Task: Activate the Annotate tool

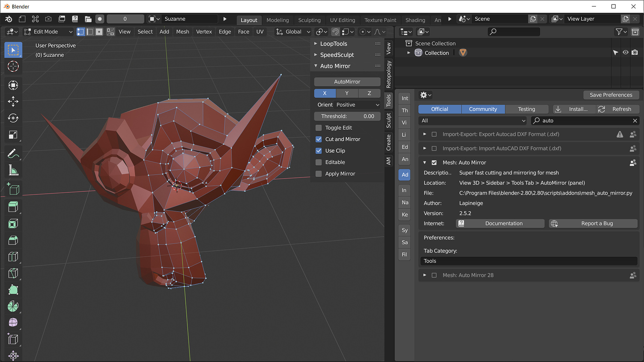Action: (x=13, y=153)
